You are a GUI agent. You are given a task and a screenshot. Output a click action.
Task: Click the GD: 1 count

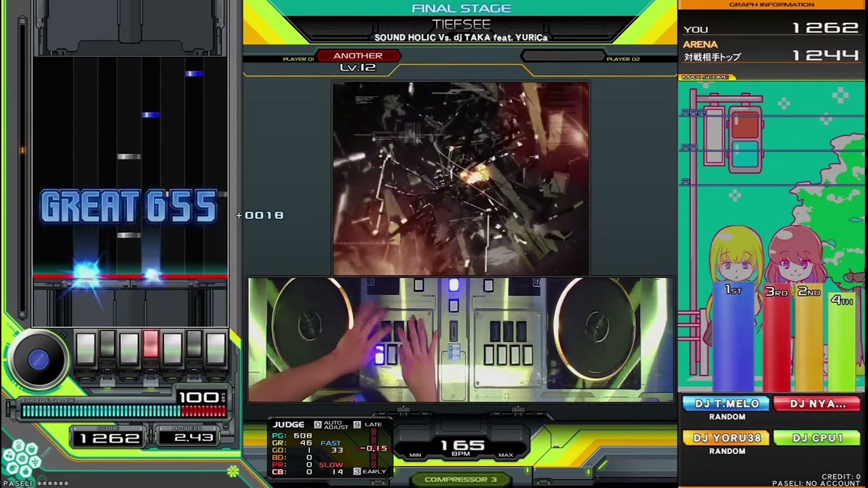(x=292, y=451)
